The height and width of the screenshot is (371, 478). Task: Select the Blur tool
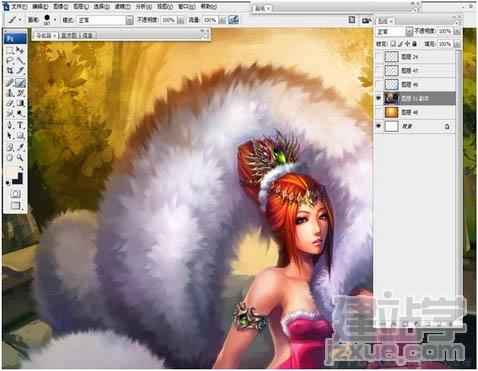10,113
